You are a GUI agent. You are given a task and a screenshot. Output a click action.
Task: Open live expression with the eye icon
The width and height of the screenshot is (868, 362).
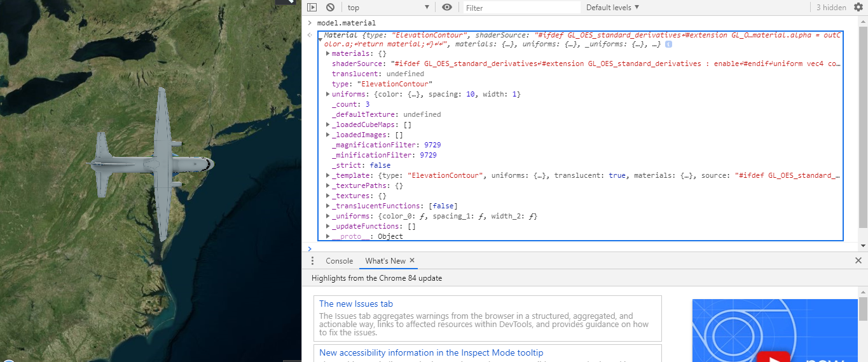coord(447,8)
